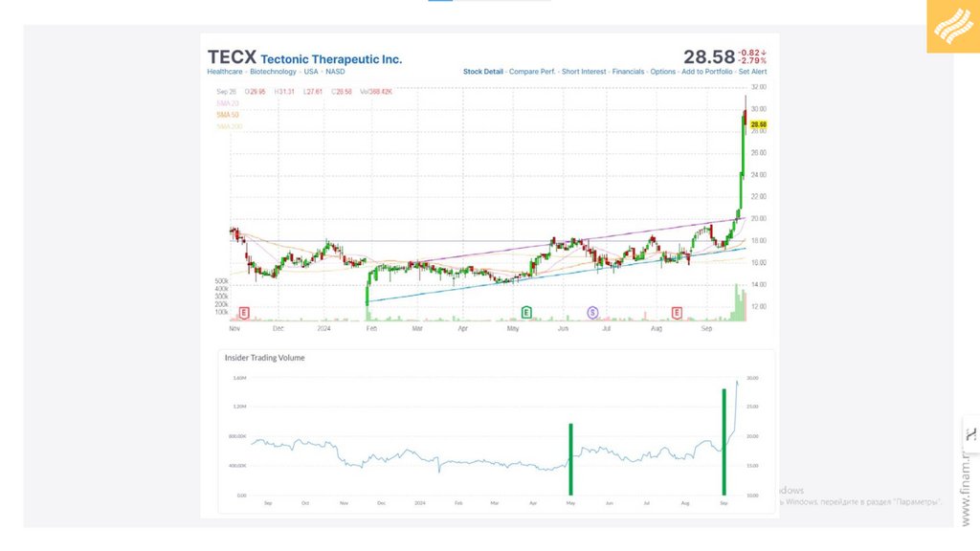Click the green insider volume bar at Sep
Viewport: 980px width, 551px height.
pyautogui.click(x=724, y=442)
